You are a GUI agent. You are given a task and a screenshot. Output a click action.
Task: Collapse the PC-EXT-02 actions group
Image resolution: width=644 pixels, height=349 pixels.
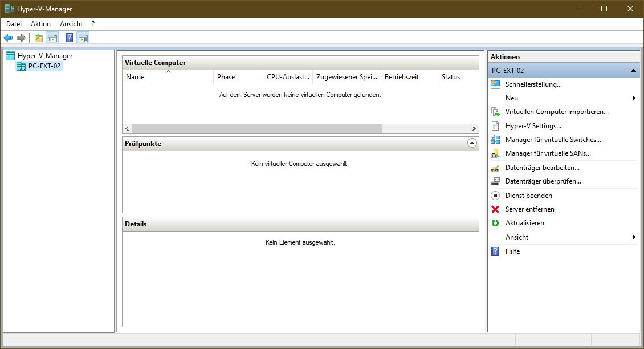pos(632,70)
